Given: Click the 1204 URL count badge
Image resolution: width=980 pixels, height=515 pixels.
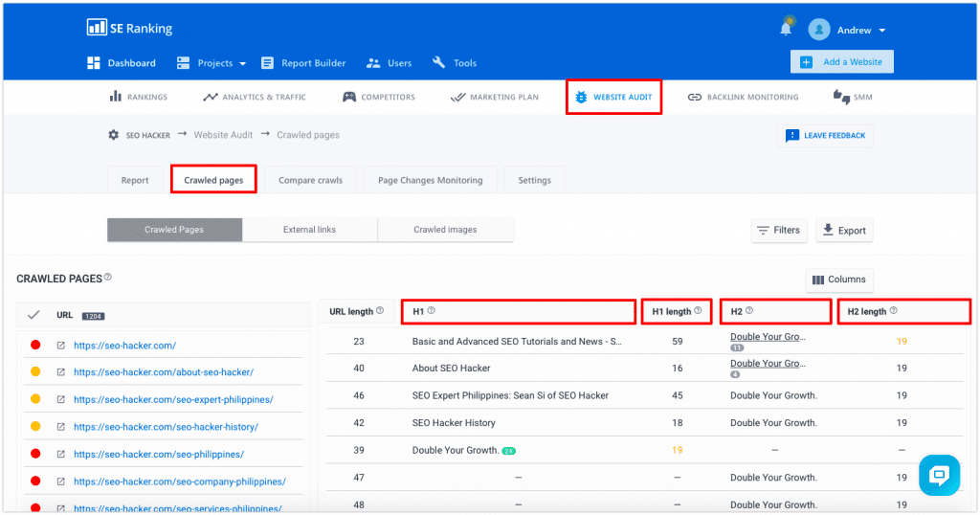Looking at the screenshot, I should 93,316.
